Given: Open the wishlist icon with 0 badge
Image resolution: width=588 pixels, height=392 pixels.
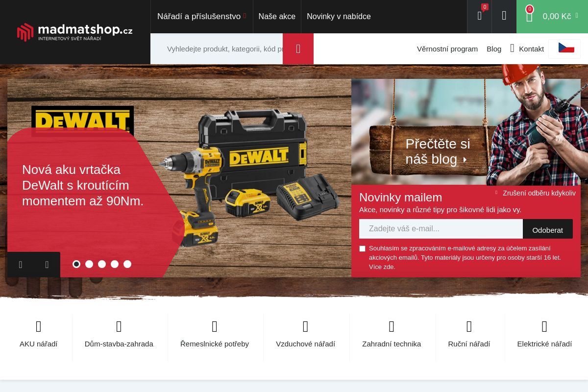Looking at the screenshot, I should click(479, 16).
